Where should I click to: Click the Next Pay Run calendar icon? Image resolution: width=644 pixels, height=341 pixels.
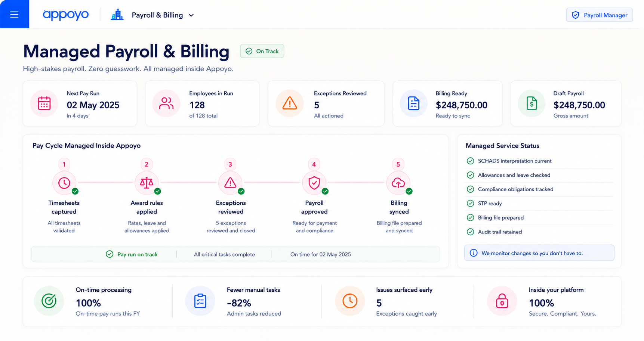tap(44, 103)
